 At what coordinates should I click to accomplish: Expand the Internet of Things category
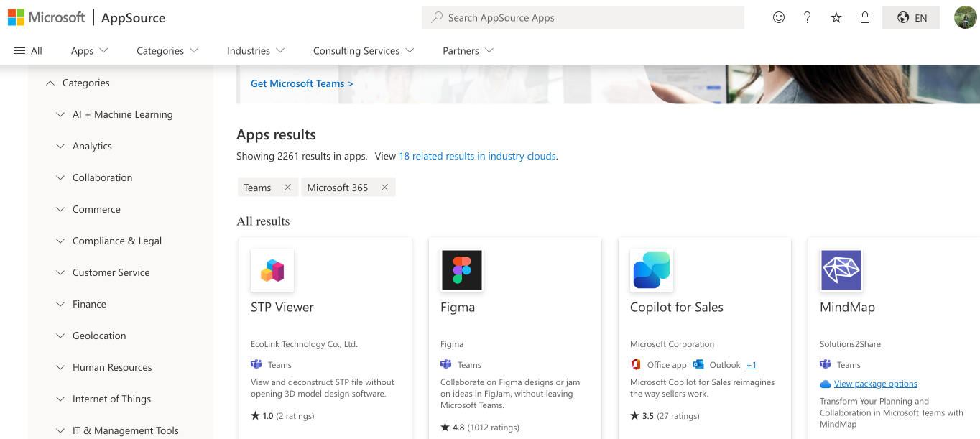click(x=60, y=399)
